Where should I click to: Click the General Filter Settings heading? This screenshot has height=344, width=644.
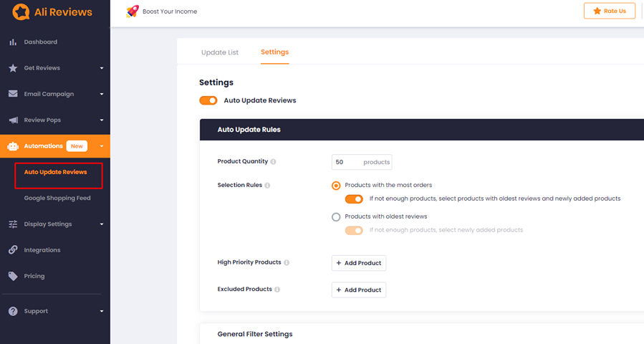(x=254, y=334)
